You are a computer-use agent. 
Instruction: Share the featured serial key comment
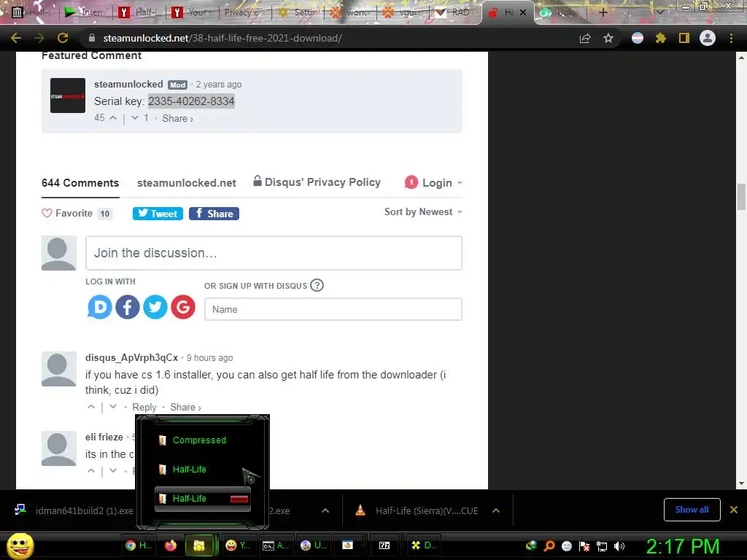[177, 119]
